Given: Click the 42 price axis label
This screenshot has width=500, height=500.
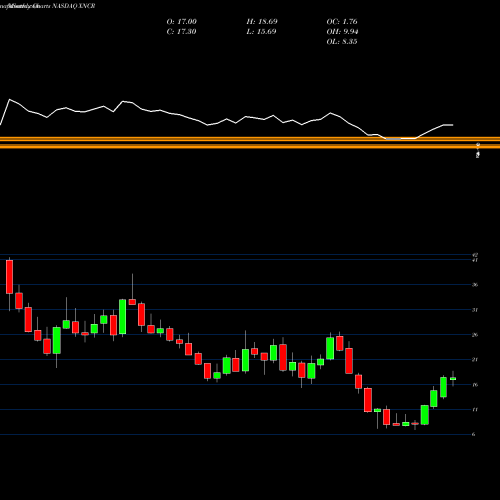Looking at the screenshot, I should (475, 255).
